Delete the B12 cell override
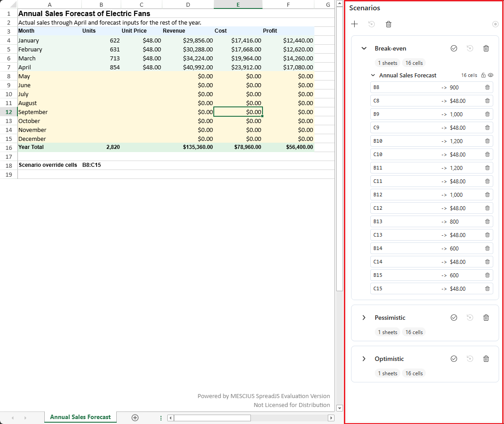Viewport: 504px width, 424px height. [487, 195]
